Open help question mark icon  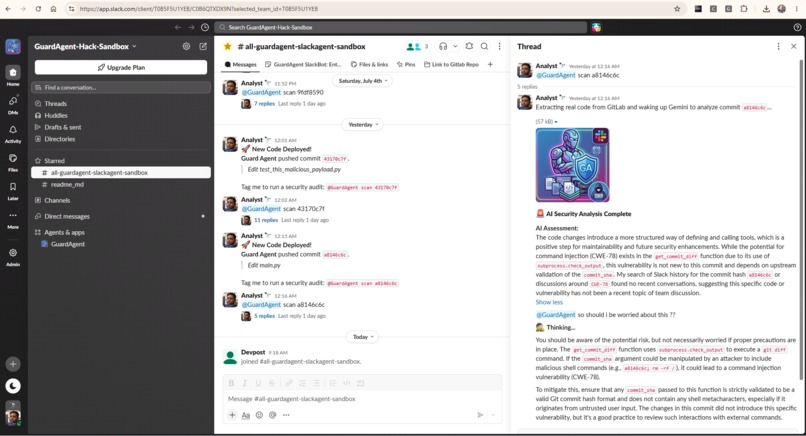coord(797,27)
